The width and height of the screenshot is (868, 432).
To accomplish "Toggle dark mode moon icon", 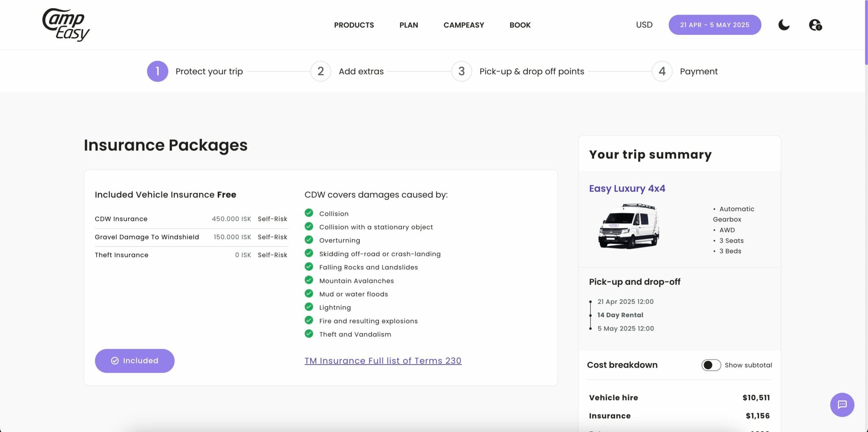I will pyautogui.click(x=784, y=25).
